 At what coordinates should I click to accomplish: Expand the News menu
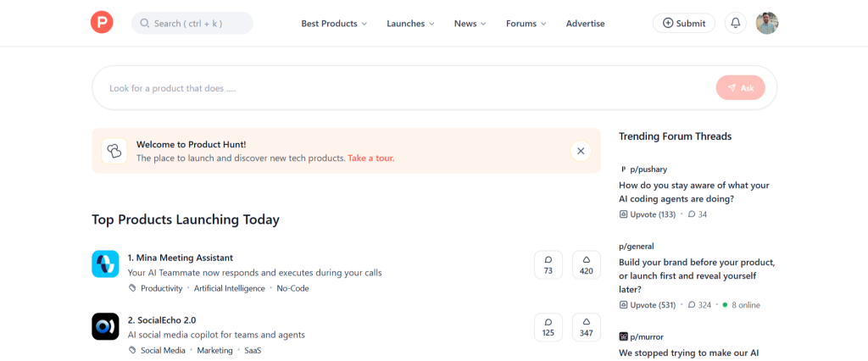(x=470, y=23)
